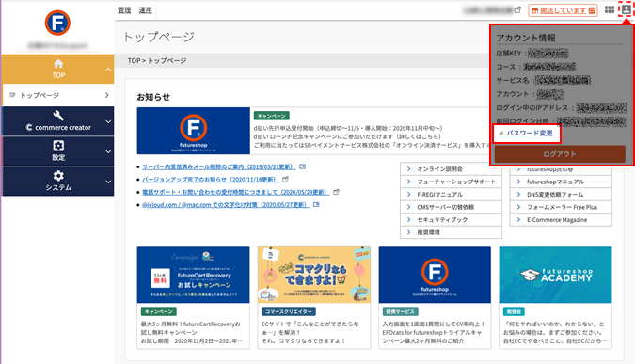Click the 「何をやればいいのか、わからない」 description

coord(555,332)
